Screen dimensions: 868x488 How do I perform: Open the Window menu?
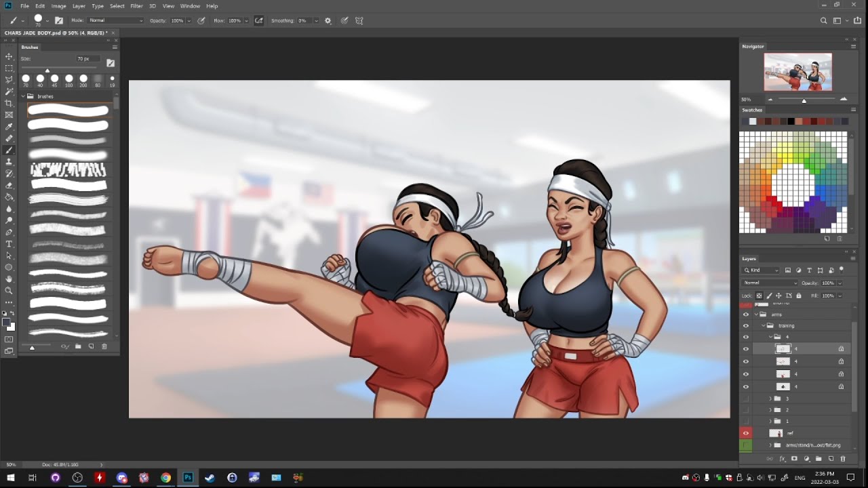coord(190,6)
